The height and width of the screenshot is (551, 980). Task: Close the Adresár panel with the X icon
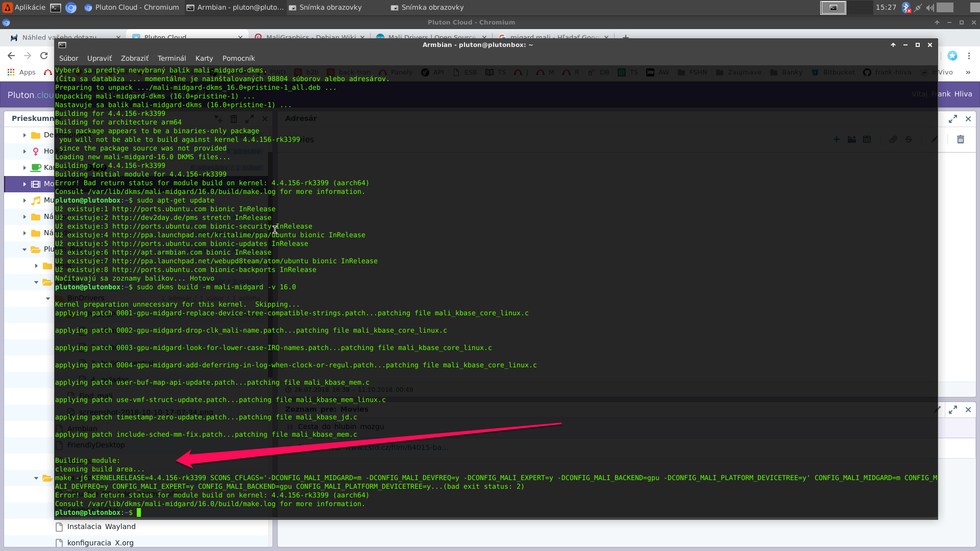coord(968,119)
